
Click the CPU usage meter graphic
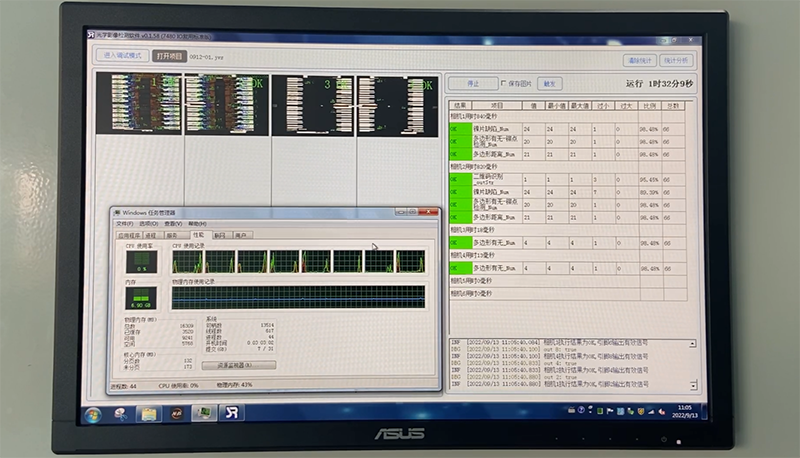pos(142,263)
